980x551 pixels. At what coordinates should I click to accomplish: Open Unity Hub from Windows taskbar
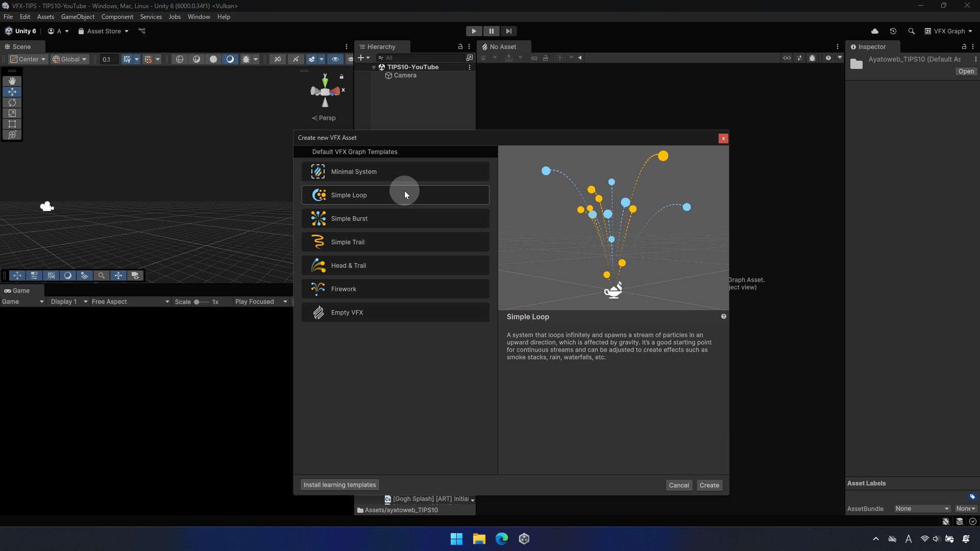click(x=524, y=539)
